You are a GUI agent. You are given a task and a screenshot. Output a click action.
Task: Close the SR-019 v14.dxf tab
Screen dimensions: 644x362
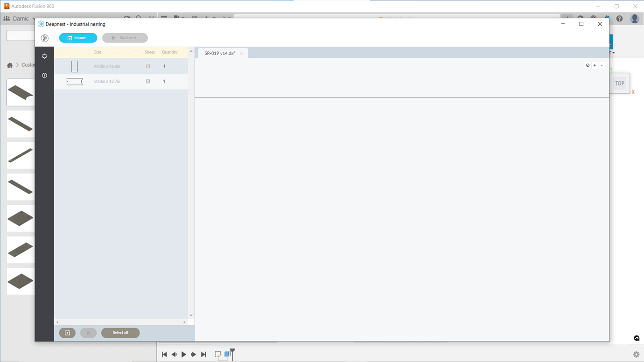[241, 53]
